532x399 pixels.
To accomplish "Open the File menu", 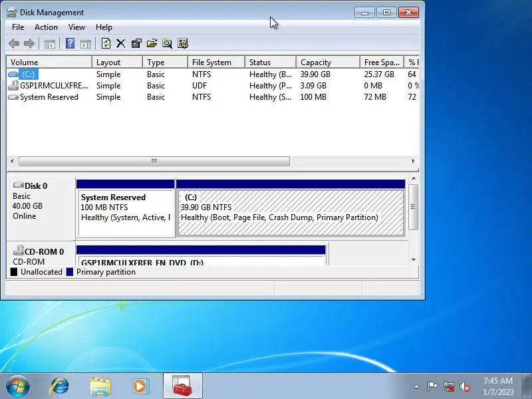I will click(x=18, y=27).
